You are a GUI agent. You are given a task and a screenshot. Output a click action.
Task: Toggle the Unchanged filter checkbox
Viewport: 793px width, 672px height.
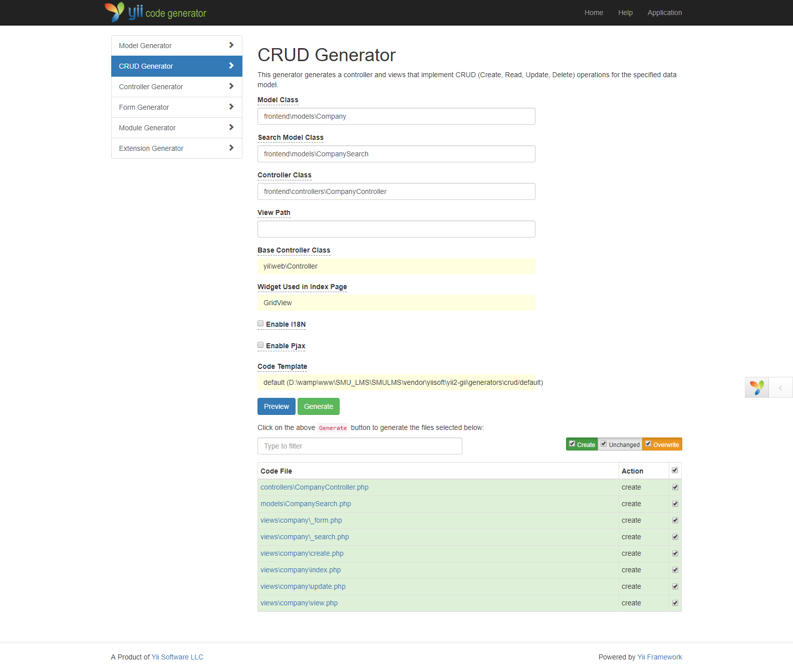coord(604,444)
